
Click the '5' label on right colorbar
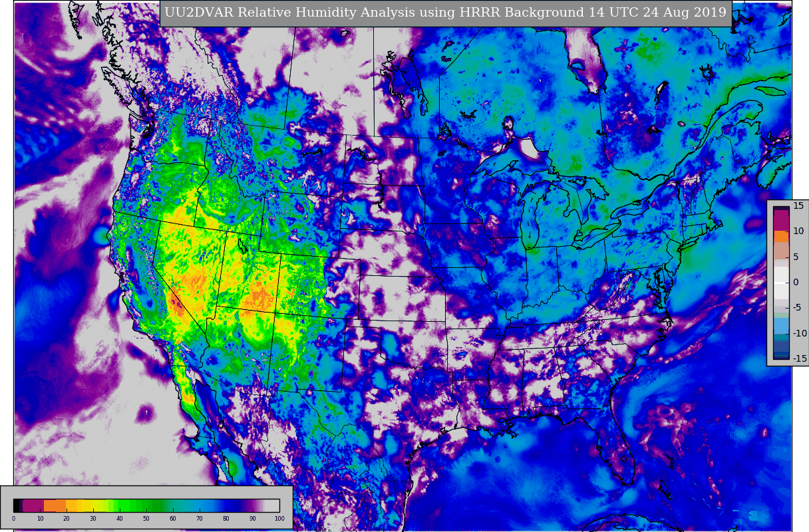[x=796, y=257]
